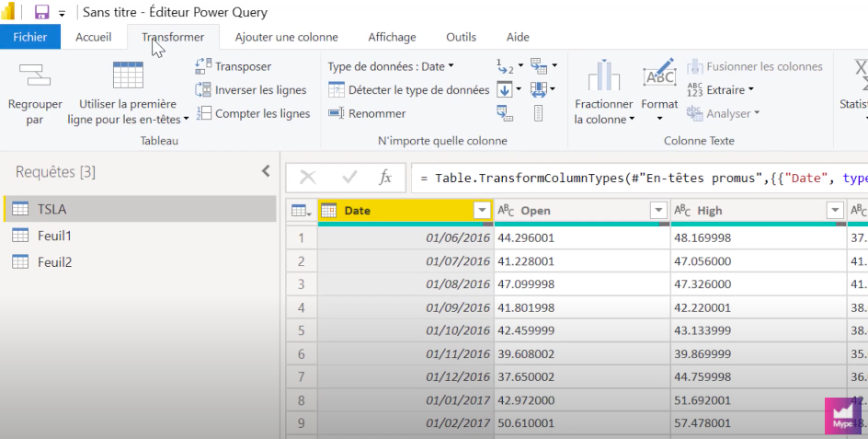The height and width of the screenshot is (439, 868).
Task: Select the Feuil2 query
Action: click(x=140, y=261)
